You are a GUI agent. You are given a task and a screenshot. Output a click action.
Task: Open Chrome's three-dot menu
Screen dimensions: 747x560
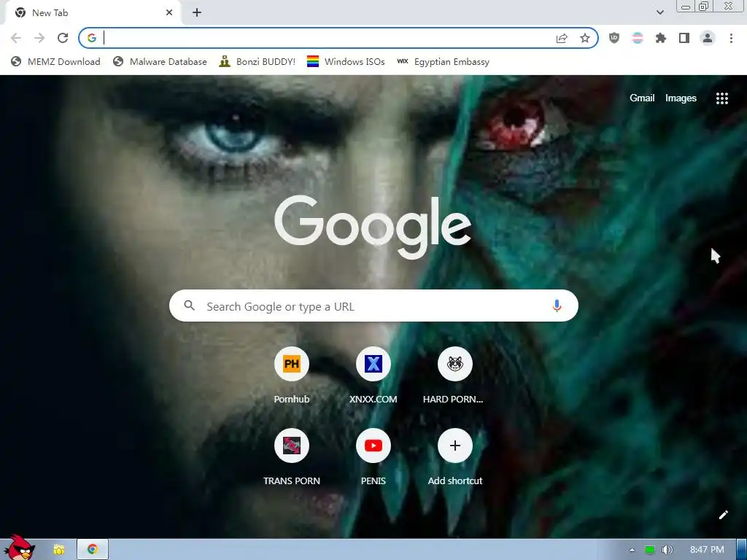click(731, 38)
